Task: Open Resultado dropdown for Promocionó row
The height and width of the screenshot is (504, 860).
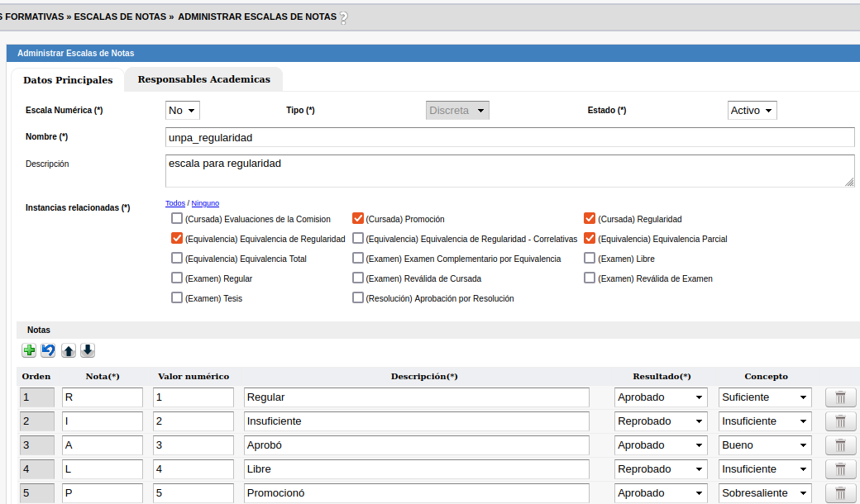Action: (x=661, y=493)
